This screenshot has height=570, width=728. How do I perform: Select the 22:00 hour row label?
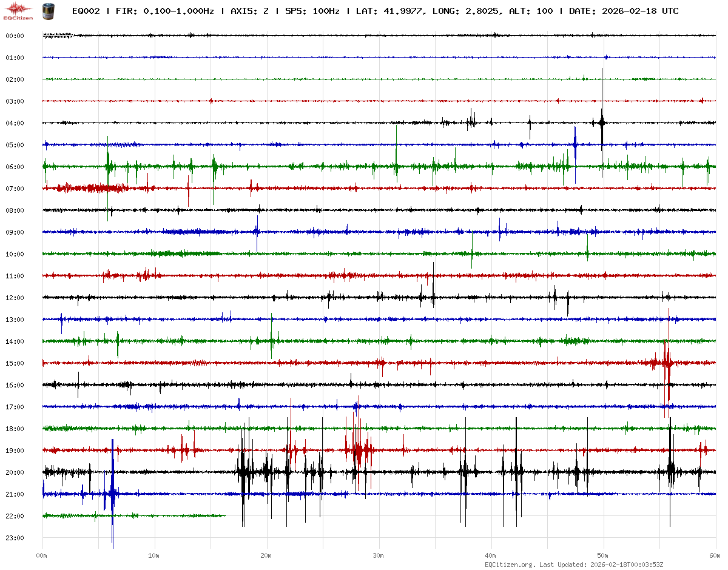point(15,516)
